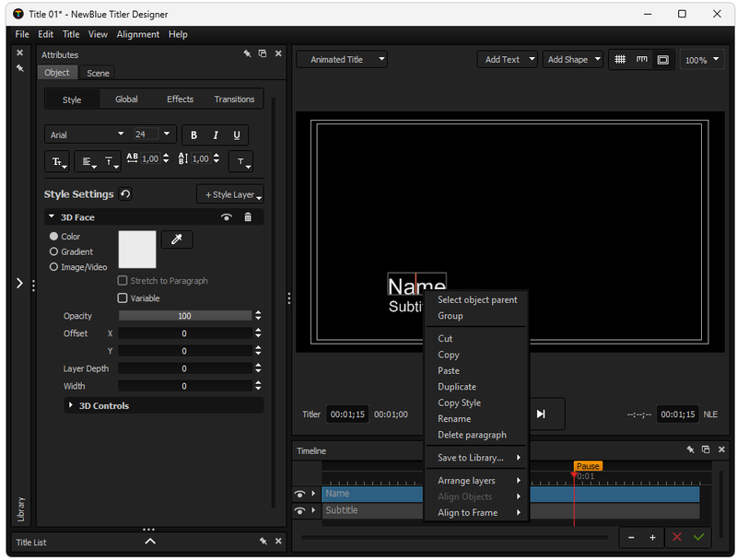Viewport: 737px width, 560px height.
Task: Hide the Name layer in timeline
Action: click(299, 495)
